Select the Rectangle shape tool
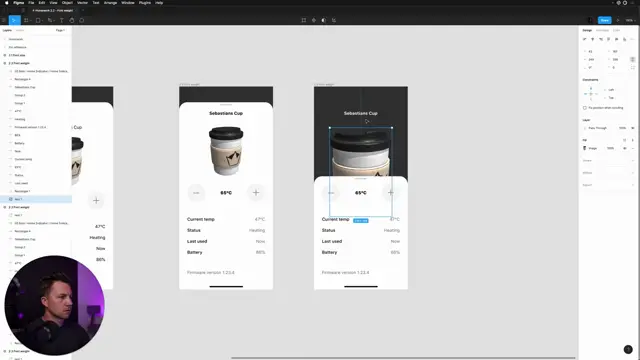The width and height of the screenshot is (640, 360). coord(38,20)
